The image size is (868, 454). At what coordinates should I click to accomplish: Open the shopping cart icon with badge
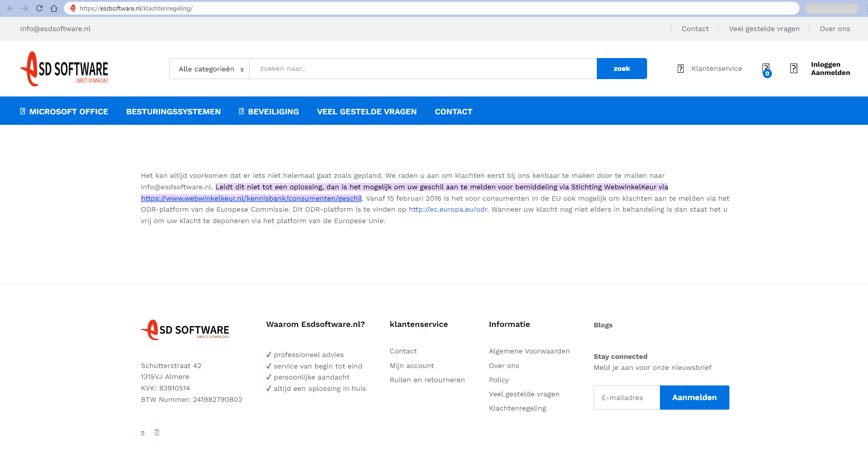click(766, 69)
